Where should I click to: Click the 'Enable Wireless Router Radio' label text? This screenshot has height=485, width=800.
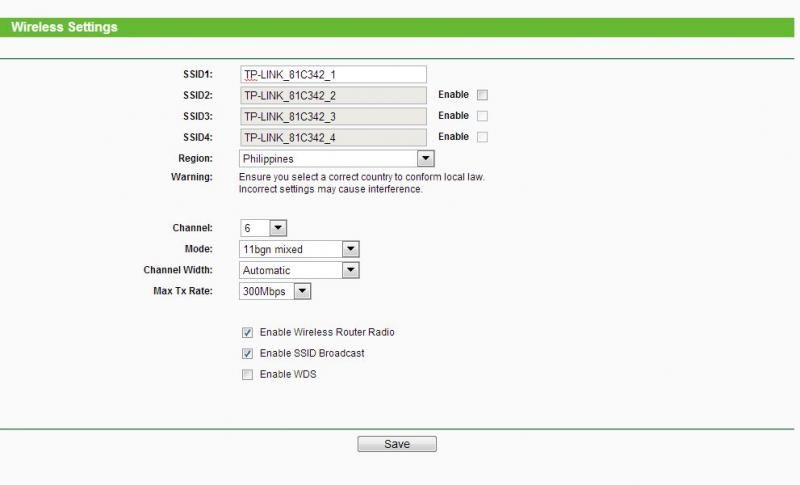327,332
